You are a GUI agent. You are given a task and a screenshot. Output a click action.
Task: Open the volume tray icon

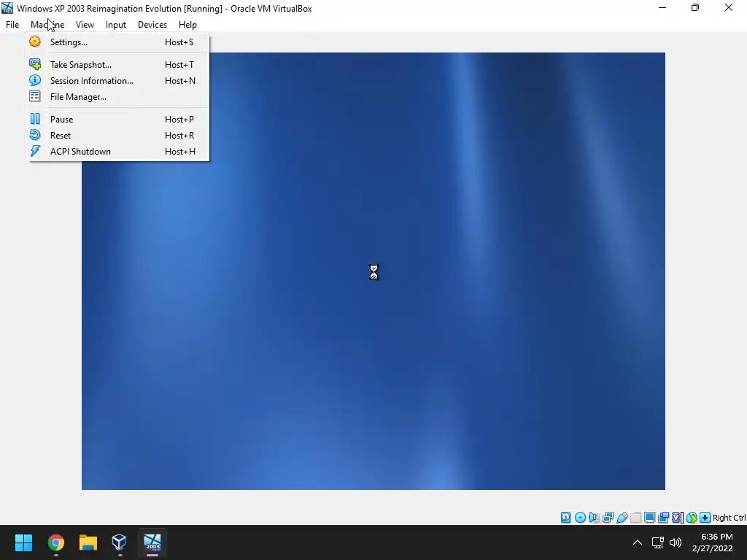(676, 542)
